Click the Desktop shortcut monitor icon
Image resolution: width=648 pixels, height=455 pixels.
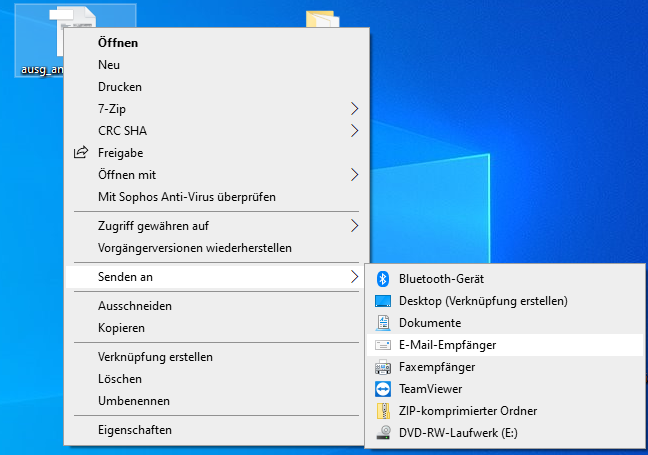click(382, 301)
